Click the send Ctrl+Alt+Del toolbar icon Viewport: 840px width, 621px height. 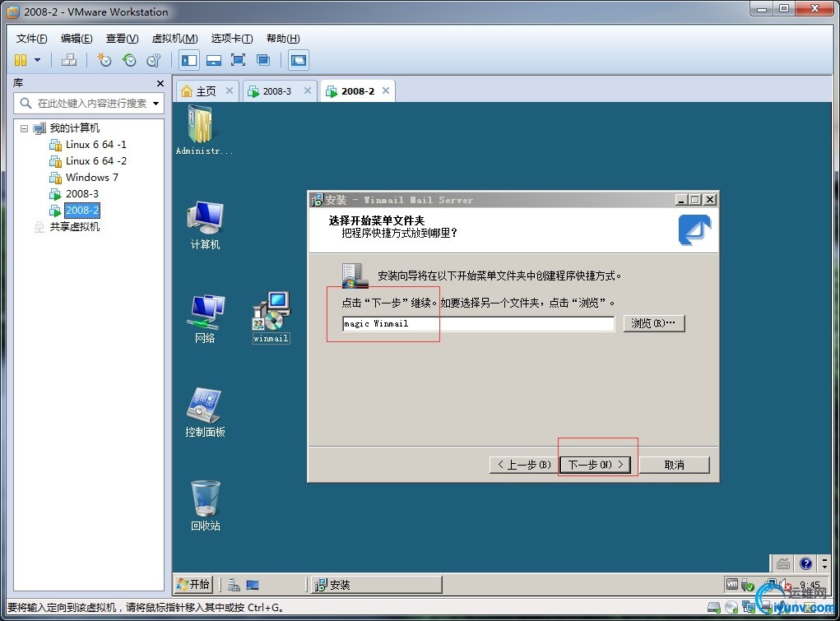[68, 60]
